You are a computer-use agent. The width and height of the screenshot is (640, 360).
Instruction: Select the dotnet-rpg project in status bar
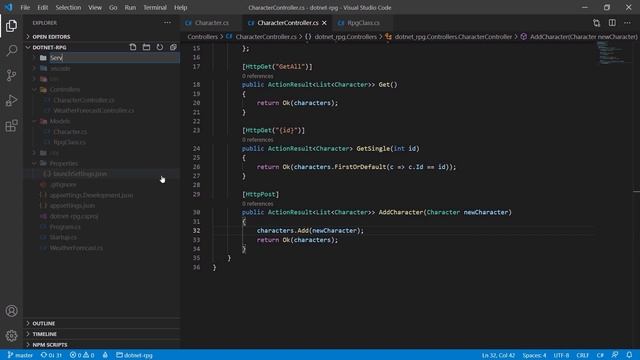(x=134, y=355)
